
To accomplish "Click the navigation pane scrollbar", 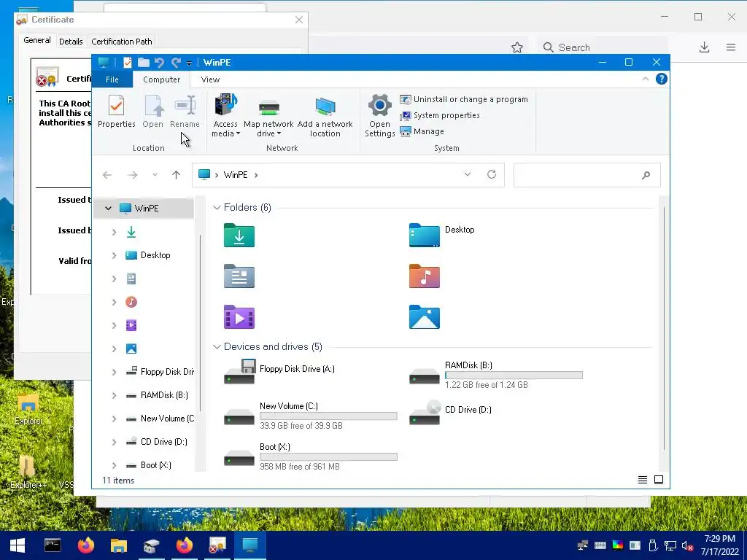I will point(200,323).
